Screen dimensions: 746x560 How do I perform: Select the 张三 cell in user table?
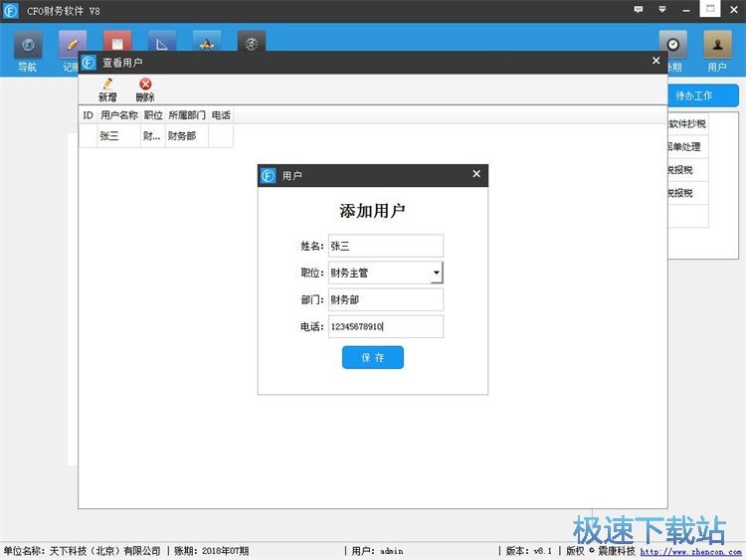pyautogui.click(x=119, y=136)
